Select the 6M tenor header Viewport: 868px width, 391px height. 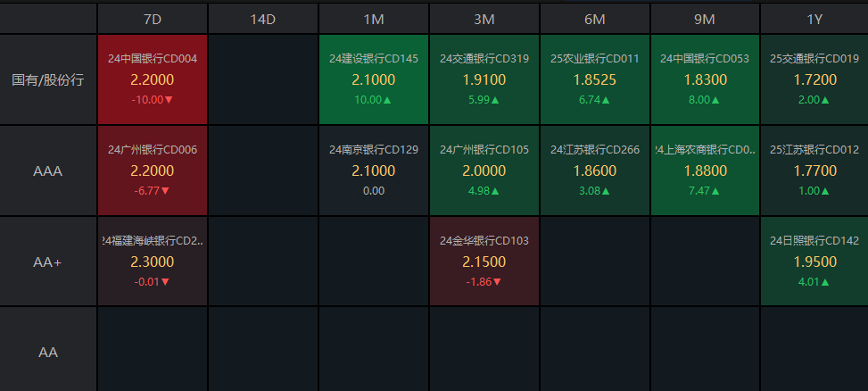click(x=594, y=18)
